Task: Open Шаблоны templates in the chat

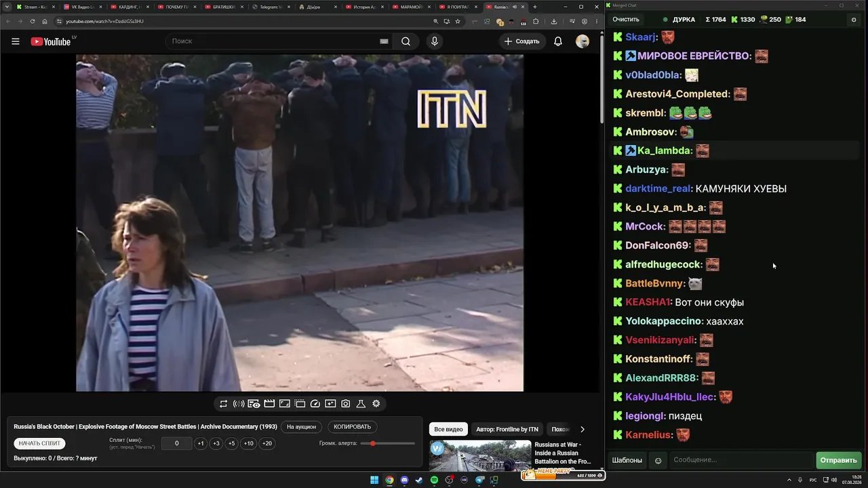Action: pyautogui.click(x=627, y=460)
